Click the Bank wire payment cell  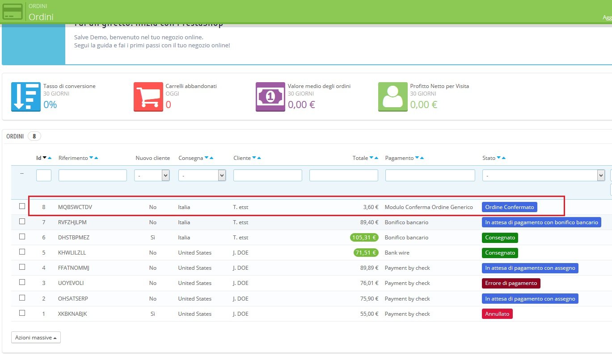[x=397, y=253]
